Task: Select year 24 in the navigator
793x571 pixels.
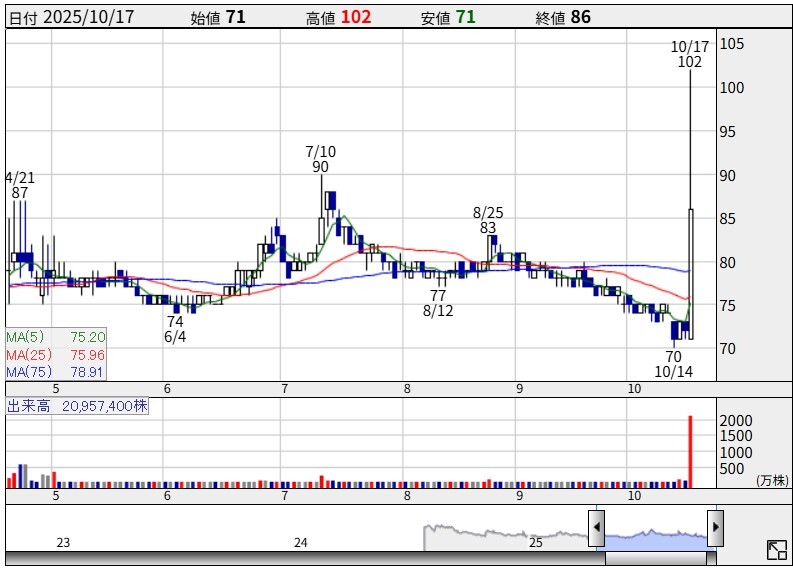Action: [301, 543]
